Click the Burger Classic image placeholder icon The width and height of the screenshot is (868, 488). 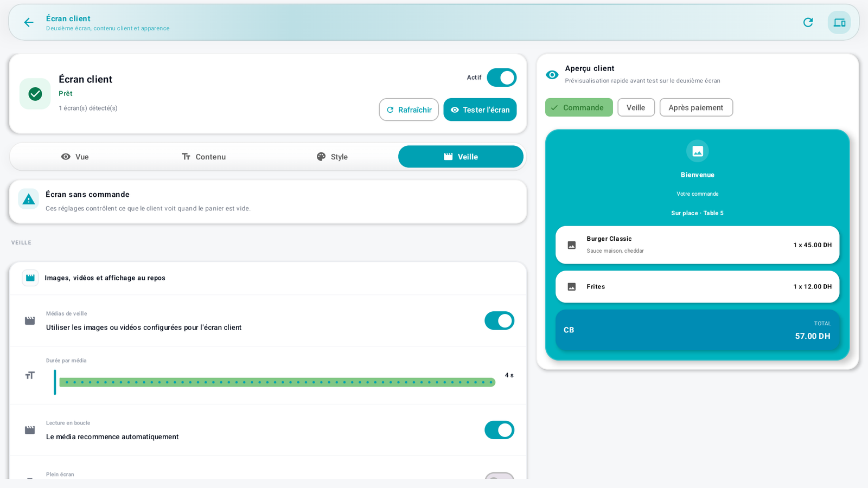click(x=571, y=245)
